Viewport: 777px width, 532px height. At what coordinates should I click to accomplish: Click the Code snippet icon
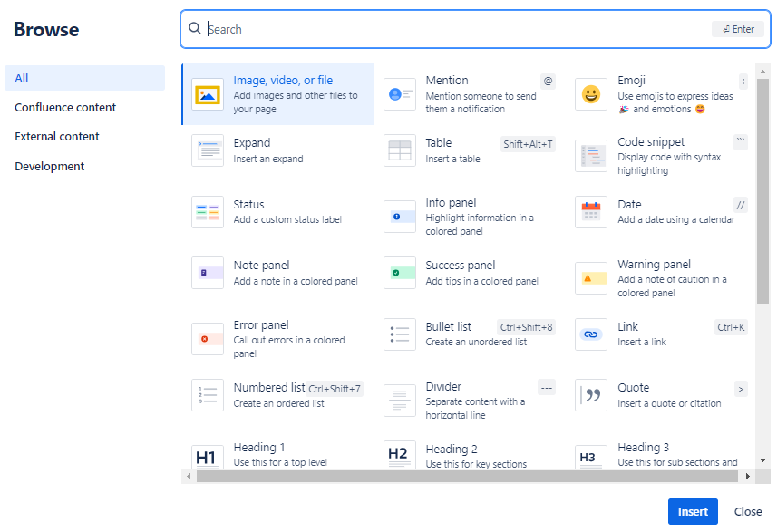tap(590, 156)
